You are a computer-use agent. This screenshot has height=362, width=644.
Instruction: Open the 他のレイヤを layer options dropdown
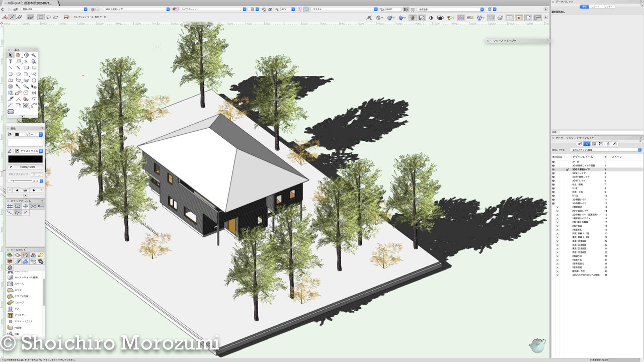pyautogui.click(x=606, y=150)
